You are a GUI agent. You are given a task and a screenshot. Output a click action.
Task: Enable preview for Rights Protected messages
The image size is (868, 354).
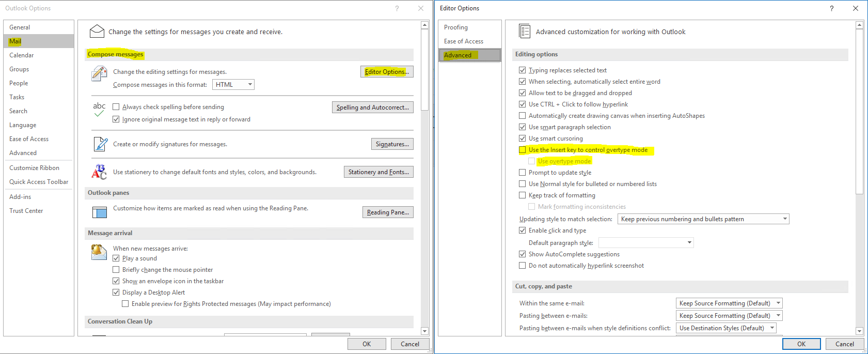click(125, 304)
